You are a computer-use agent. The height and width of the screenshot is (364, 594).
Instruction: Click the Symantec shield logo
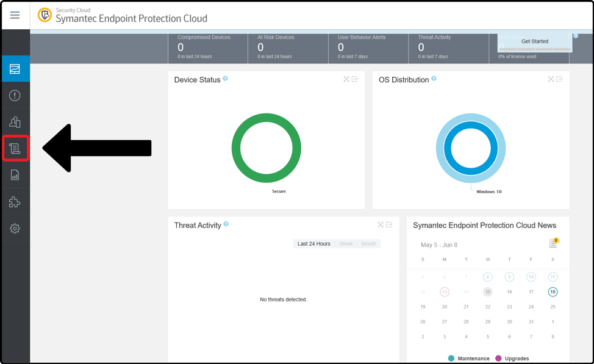(x=45, y=15)
